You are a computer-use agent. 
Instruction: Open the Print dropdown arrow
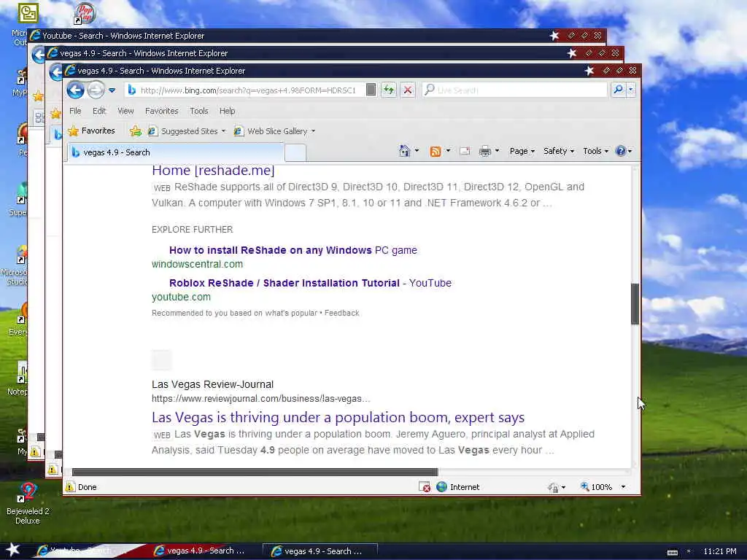(497, 151)
